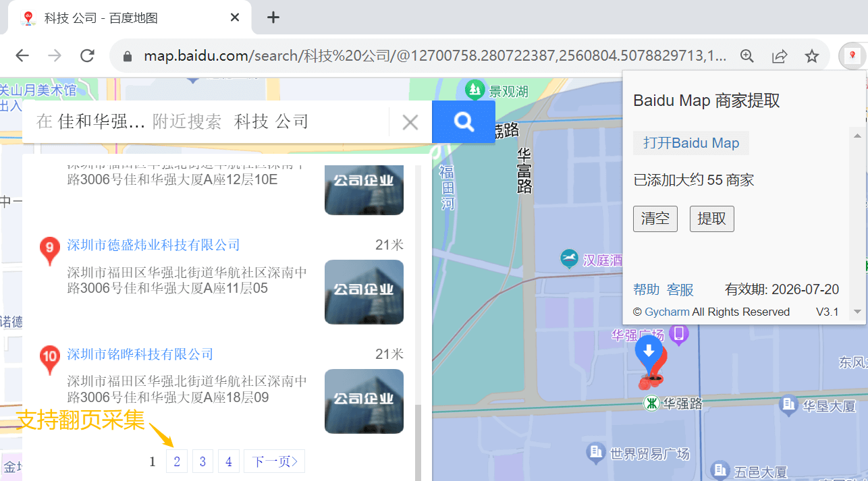Click the blue location pin on map
Viewport: 868px width, 481px height.
click(x=649, y=355)
